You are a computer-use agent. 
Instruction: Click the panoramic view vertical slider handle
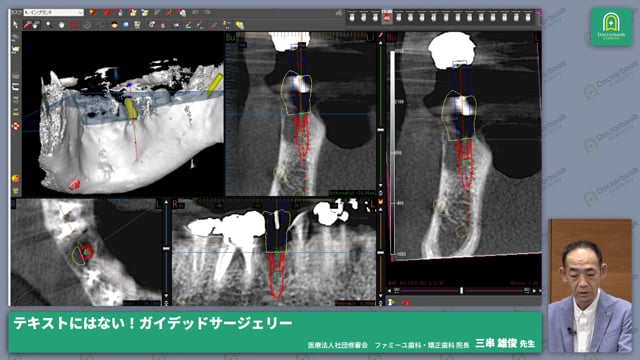[x=380, y=253]
